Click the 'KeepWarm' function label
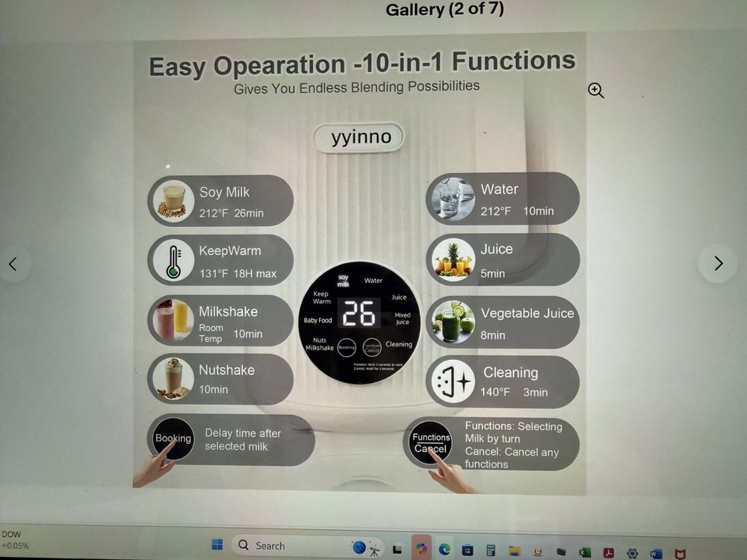The width and height of the screenshot is (747, 560). (x=230, y=251)
